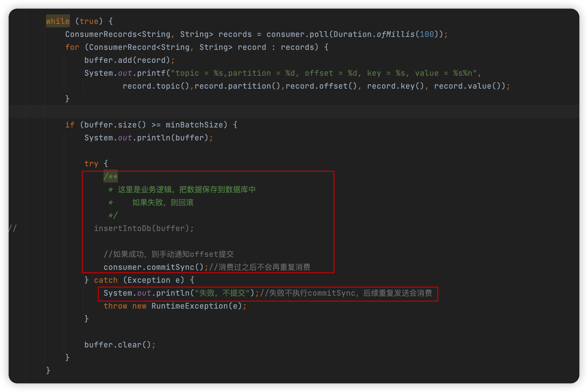Click the comment line '这里是业务逻辑，把数据保存到数据库中'
588x392 pixels.
point(187,190)
